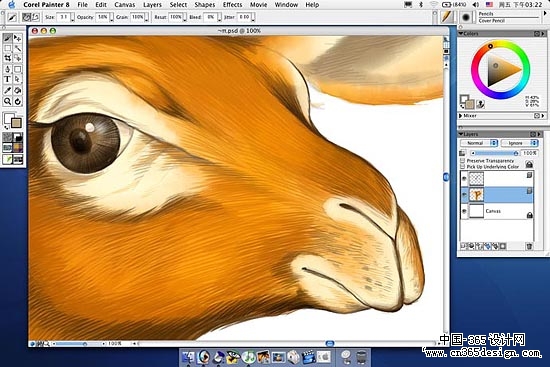
Task: Click the additional color swatch in the toolbox
Action: (16, 123)
